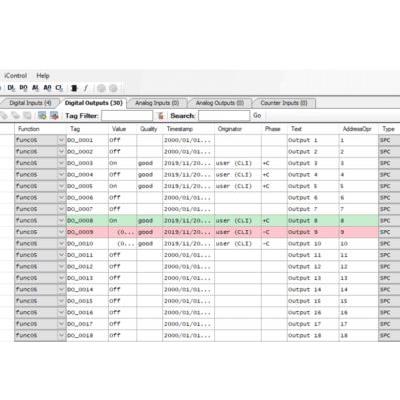Switch to the Digital Inputs (4) tab
400x400 pixels.
click(30, 103)
